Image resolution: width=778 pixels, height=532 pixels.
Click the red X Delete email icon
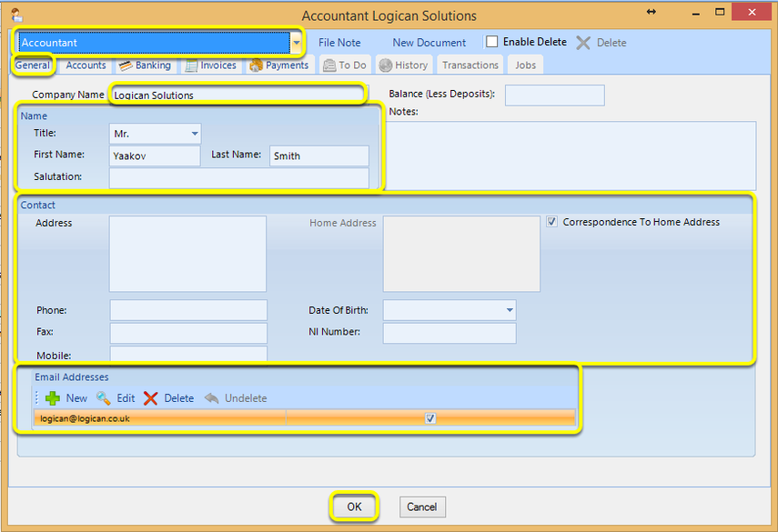150,398
